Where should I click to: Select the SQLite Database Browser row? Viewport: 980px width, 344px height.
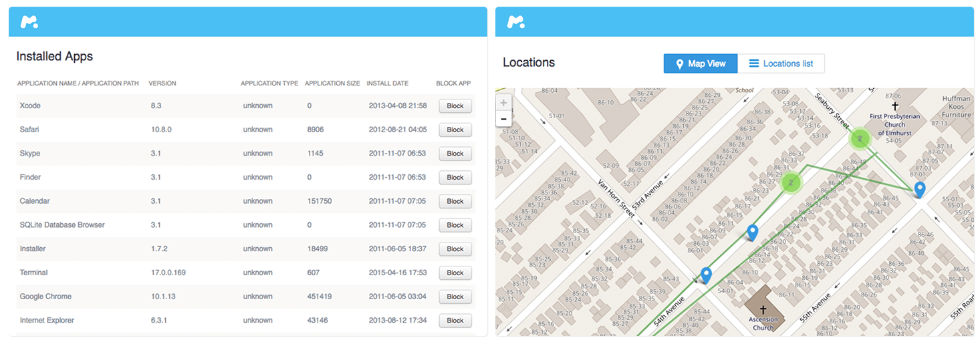point(62,225)
